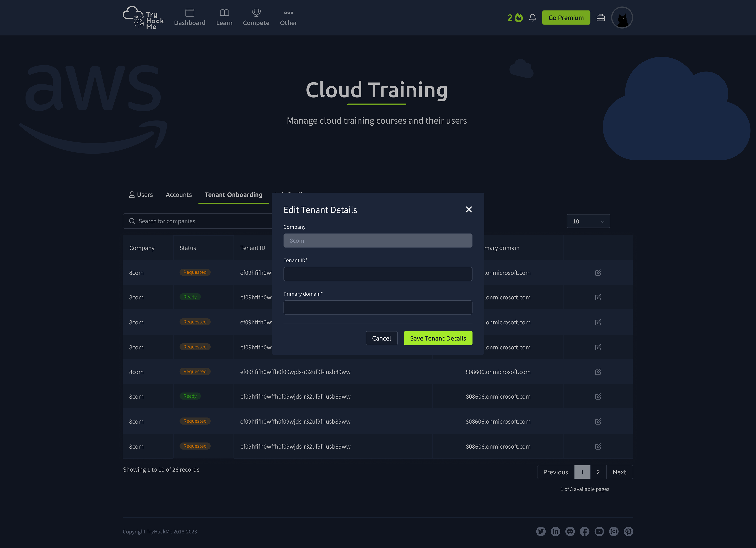The image size is (756, 548).
Task: Edit the seventh tenant row
Action: (598, 422)
